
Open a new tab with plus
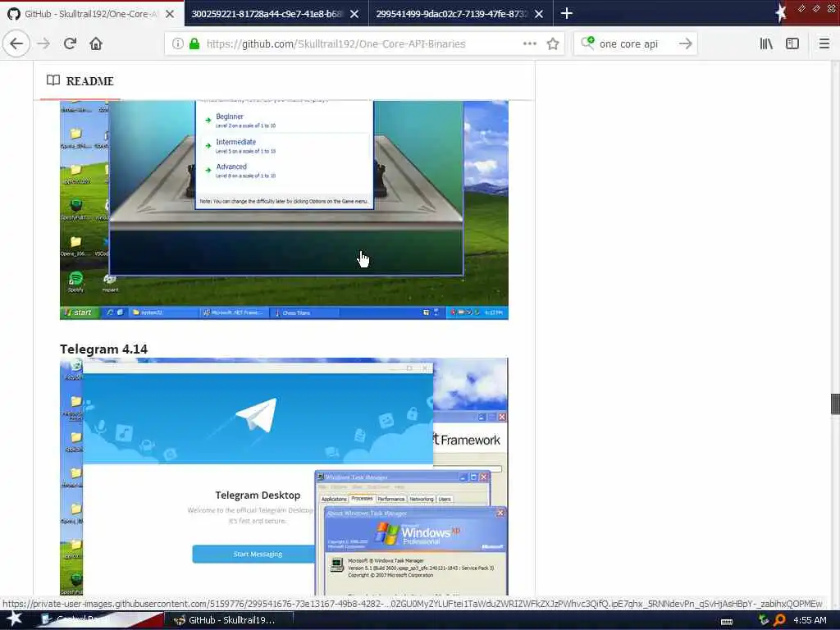point(566,13)
